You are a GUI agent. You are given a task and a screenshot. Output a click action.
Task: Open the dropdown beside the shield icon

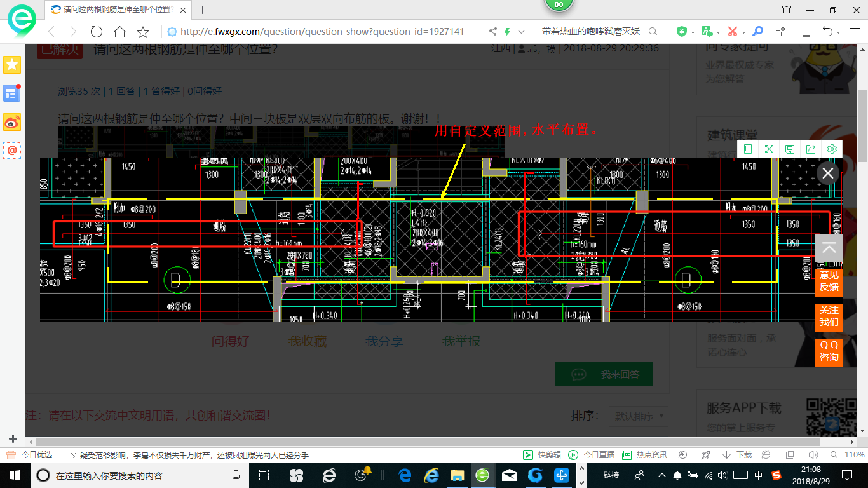[x=691, y=32]
